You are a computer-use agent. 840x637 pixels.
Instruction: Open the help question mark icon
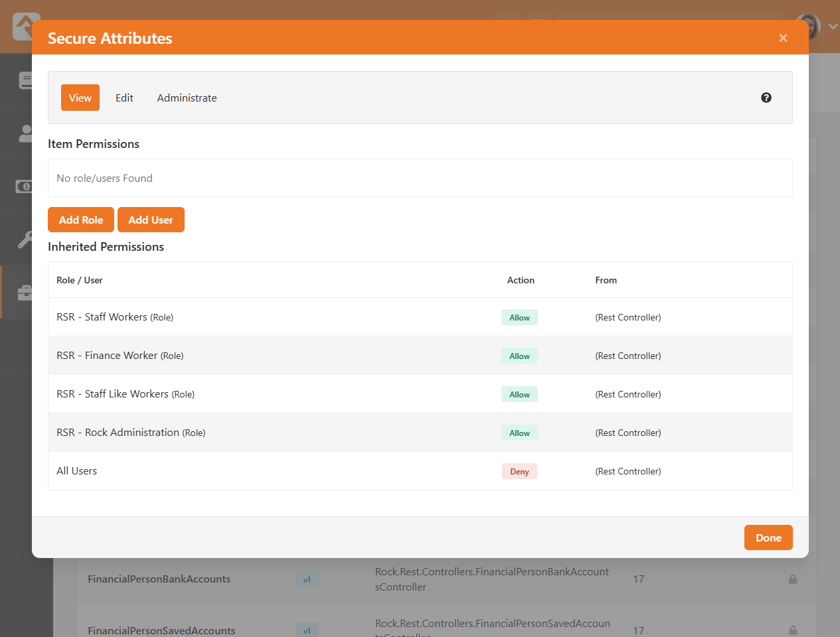point(766,98)
